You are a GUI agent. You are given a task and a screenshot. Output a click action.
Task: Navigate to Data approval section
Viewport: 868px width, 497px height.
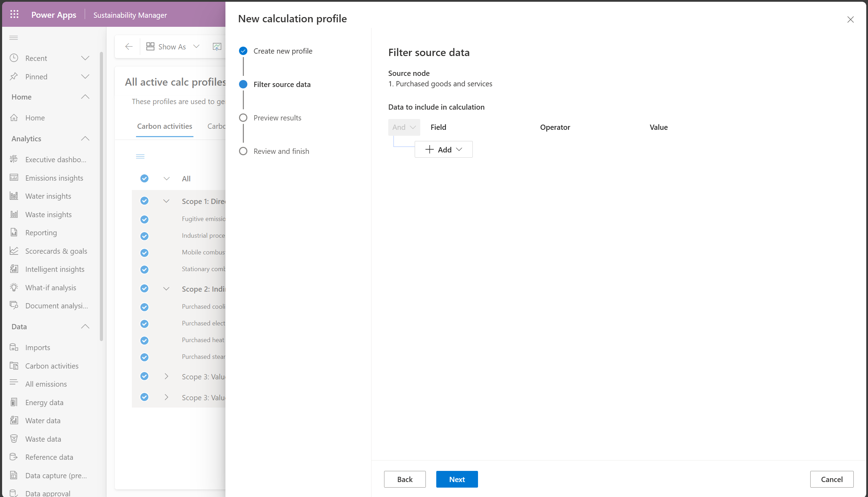48,493
